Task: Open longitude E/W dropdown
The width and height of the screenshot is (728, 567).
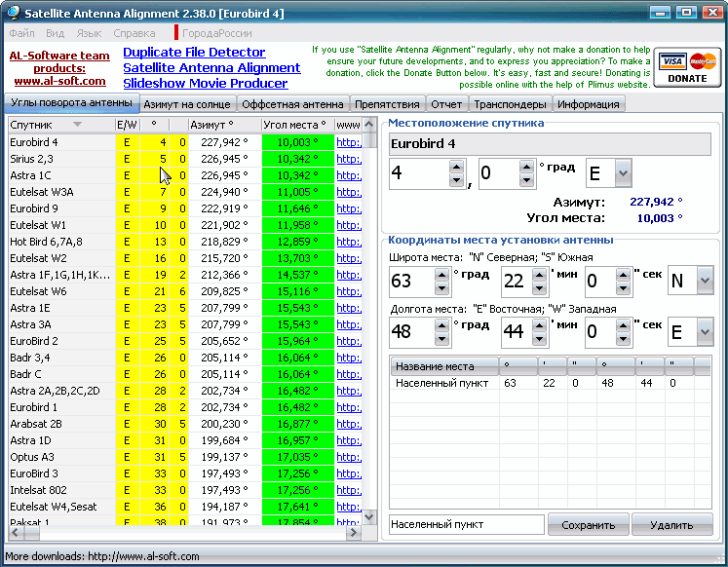Action: (x=705, y=331)
